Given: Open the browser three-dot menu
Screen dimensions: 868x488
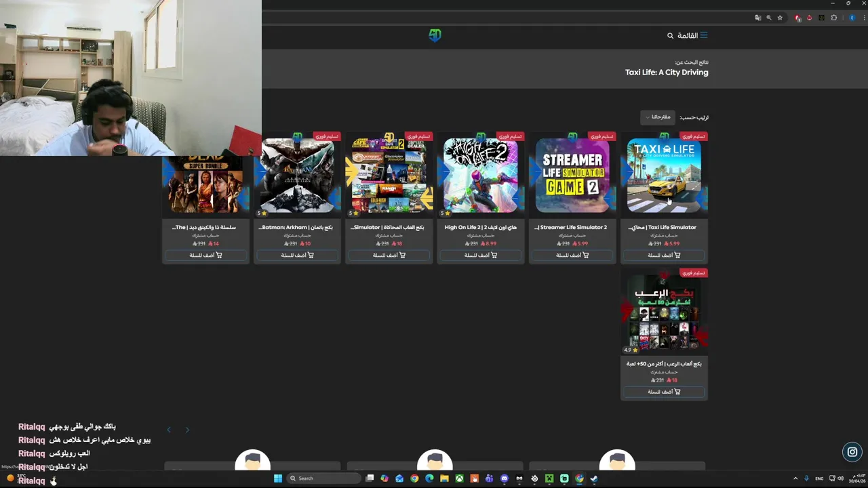Looking at the screenshot, I should (x=864, y=18).
